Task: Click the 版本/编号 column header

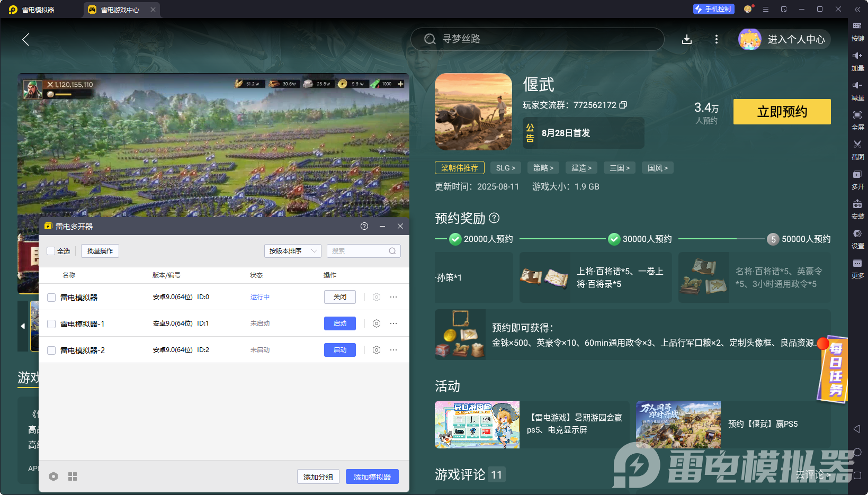Action: tap(167, 275)
